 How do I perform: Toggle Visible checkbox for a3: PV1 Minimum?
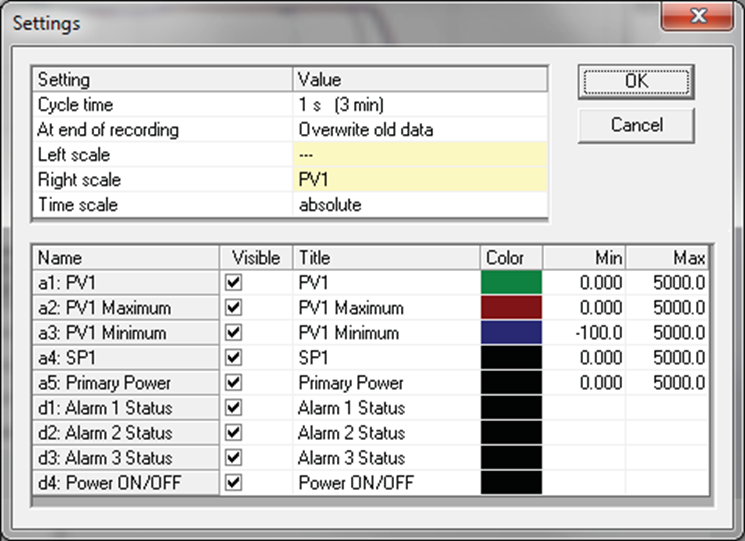[233, 332]
